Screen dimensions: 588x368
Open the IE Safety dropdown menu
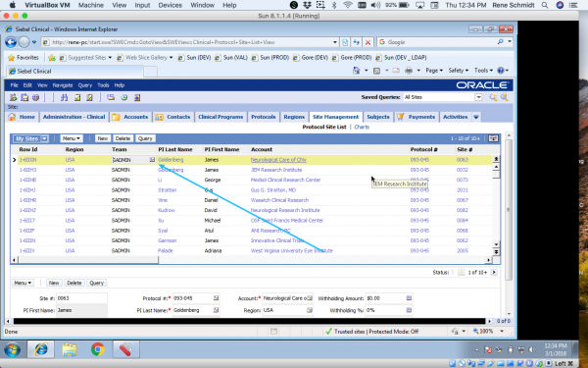[459, 71]
